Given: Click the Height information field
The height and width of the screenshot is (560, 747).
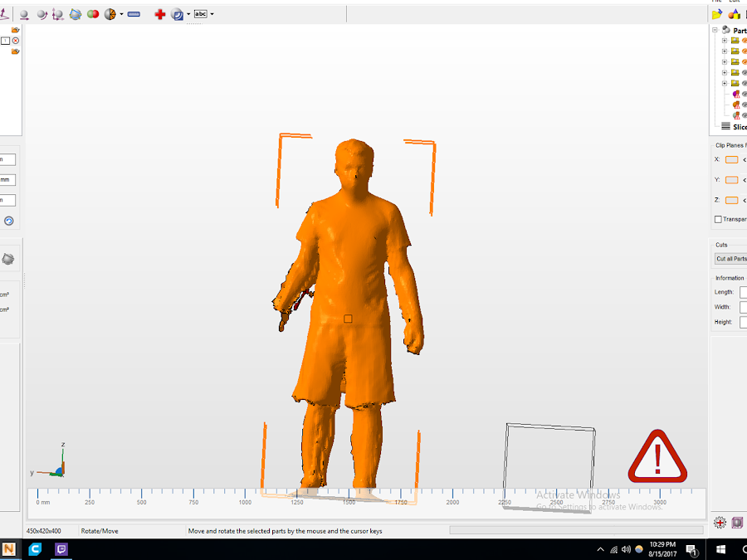Looking at the screenshot, I should (743, 323).
